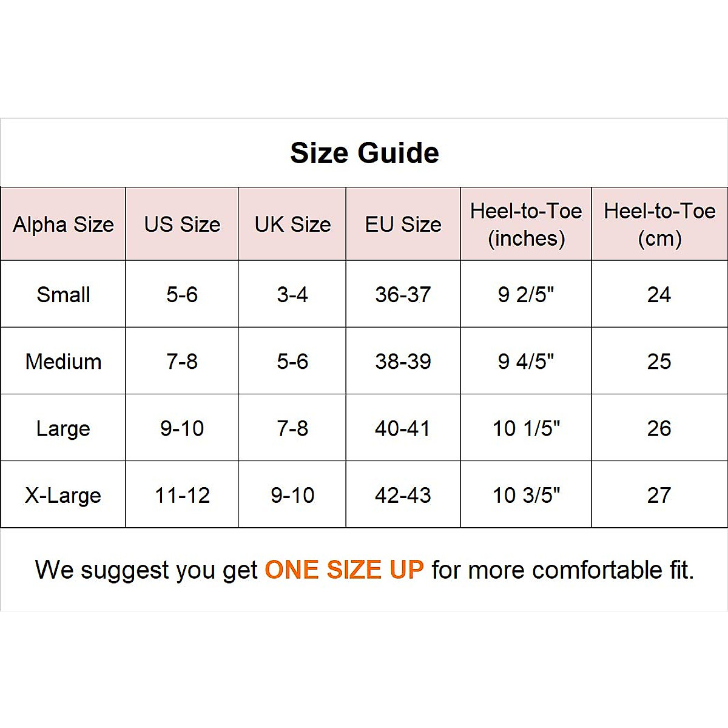Image resolution: width=728 pixels, height=728 pixels.
Task: Select the EU Size column header
Action: click(403, 224)
